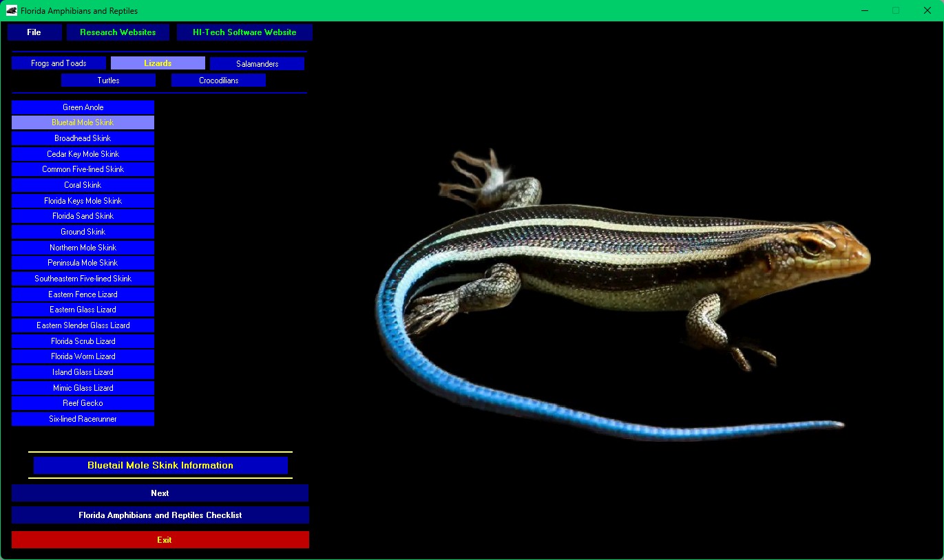The image size is (944, 560).
Task: Select the Crocodilians category
Action: tap(218, 80)
